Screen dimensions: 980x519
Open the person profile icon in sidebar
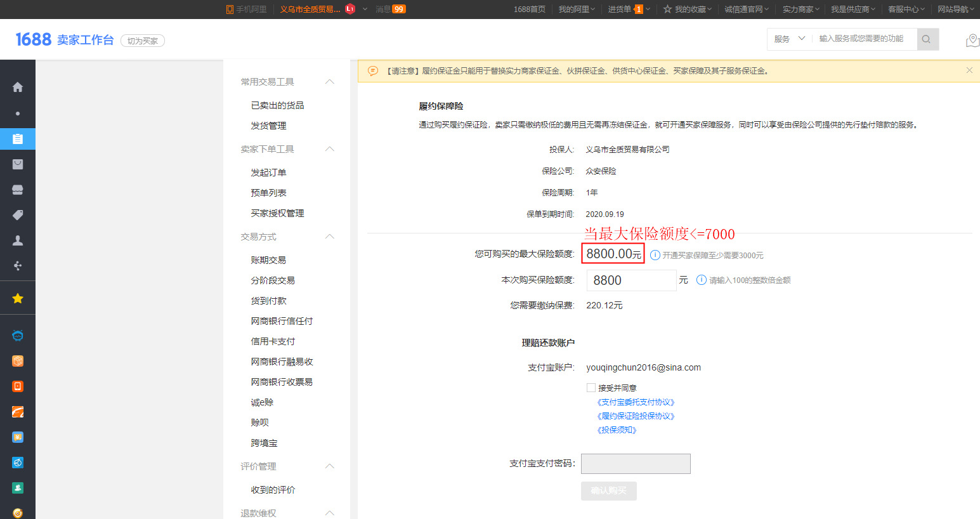coord(18,240)
